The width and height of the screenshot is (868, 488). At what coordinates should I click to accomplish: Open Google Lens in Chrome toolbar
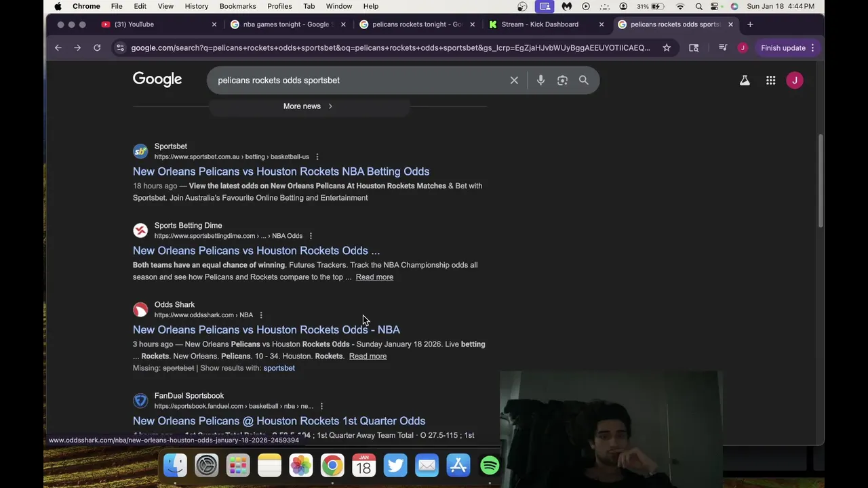pyautogui.click(x=694, y=48)
